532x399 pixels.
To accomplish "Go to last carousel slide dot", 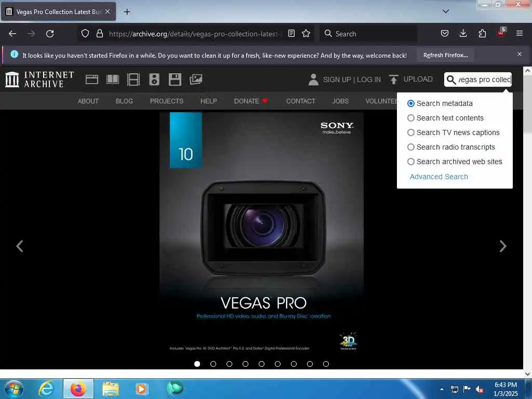I will (x=326, y=364).
